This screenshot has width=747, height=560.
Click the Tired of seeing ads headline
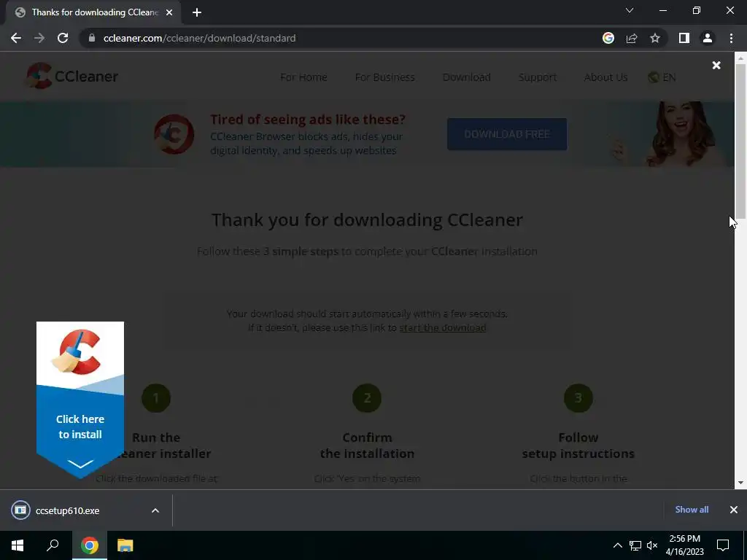tap(308, 119)
